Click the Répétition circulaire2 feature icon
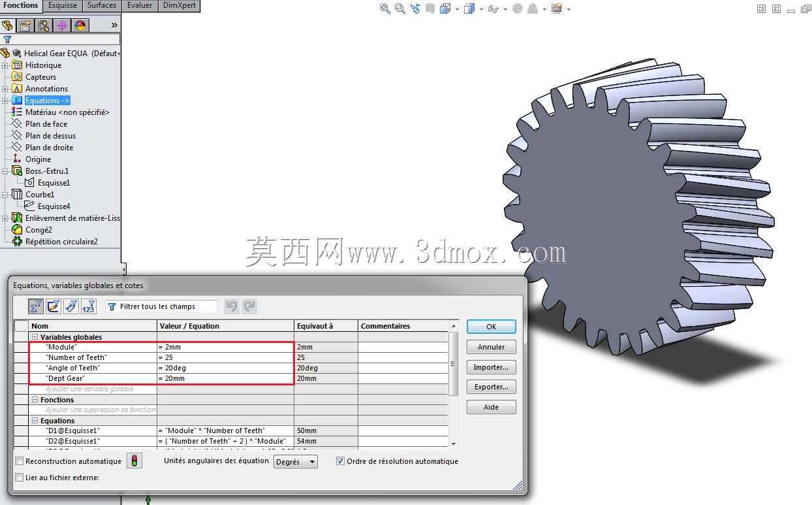Image resolution: width=812 pixels, height=505 pixels. [x=17, y=242]
